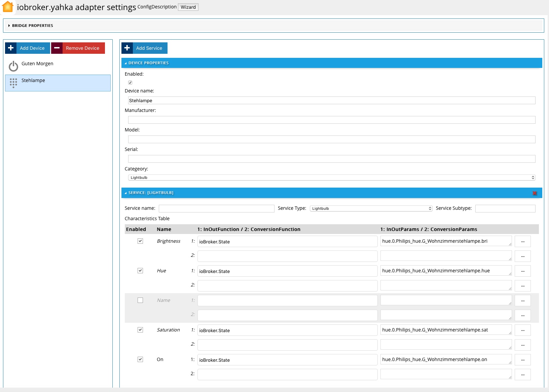Open selector for Hue row 1 params

pyautogui.click(x=523, y=271)
